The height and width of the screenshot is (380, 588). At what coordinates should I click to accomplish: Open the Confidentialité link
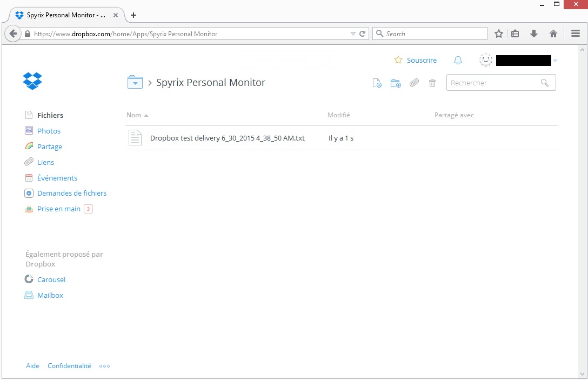coord(69,366)
